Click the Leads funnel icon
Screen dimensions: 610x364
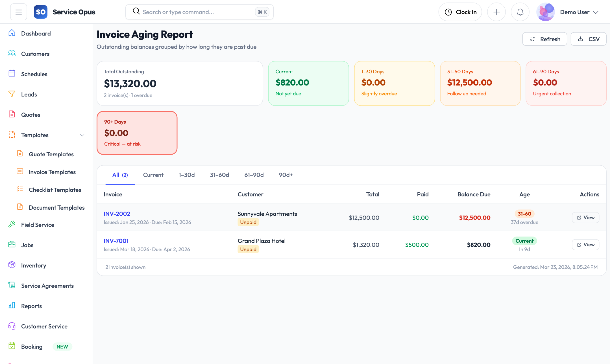pyautogui.click(x=12, y=94)
